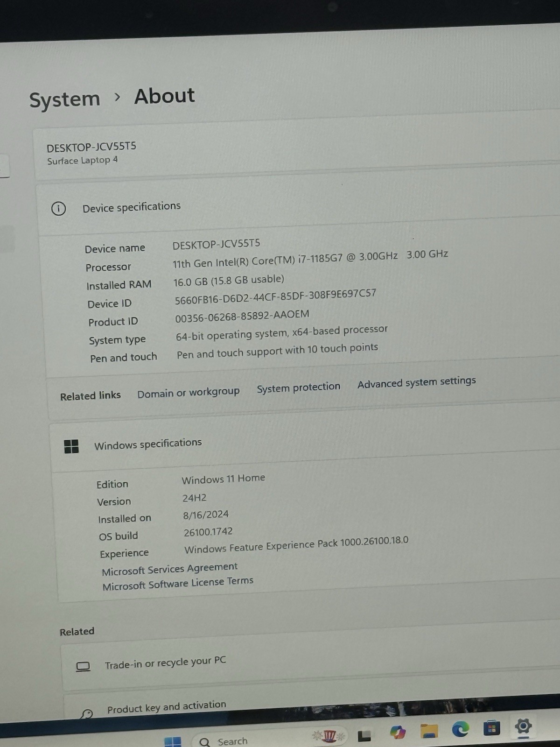Click the Version label
This screenshot has width=560, height=747.
click(114, 502)
